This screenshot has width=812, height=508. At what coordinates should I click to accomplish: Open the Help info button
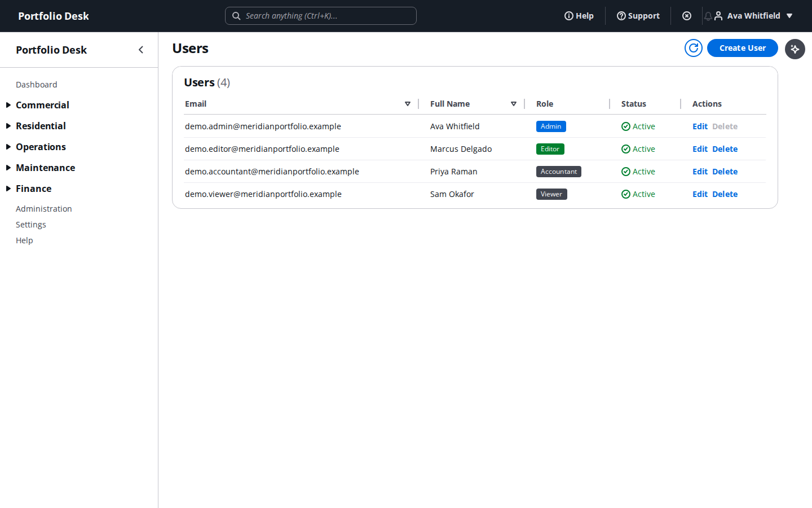(x=579, y=16)
